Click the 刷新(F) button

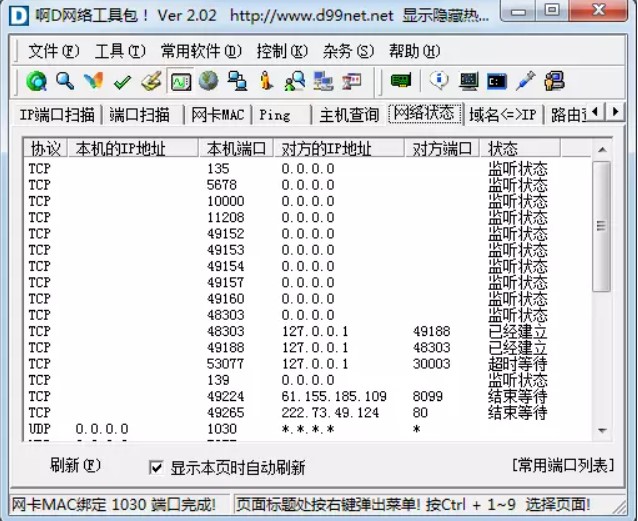point(76,466)
